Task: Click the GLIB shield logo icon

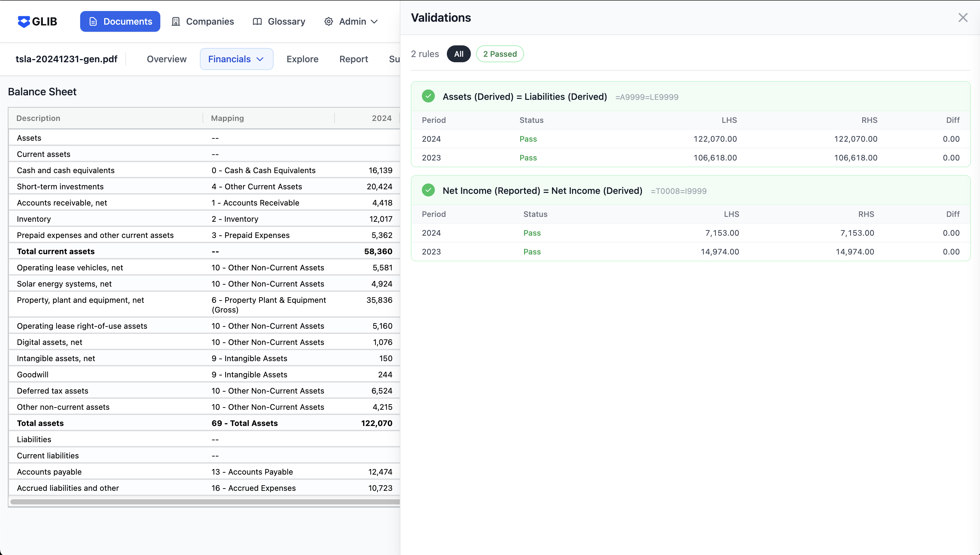Action: tap(24, 22)
